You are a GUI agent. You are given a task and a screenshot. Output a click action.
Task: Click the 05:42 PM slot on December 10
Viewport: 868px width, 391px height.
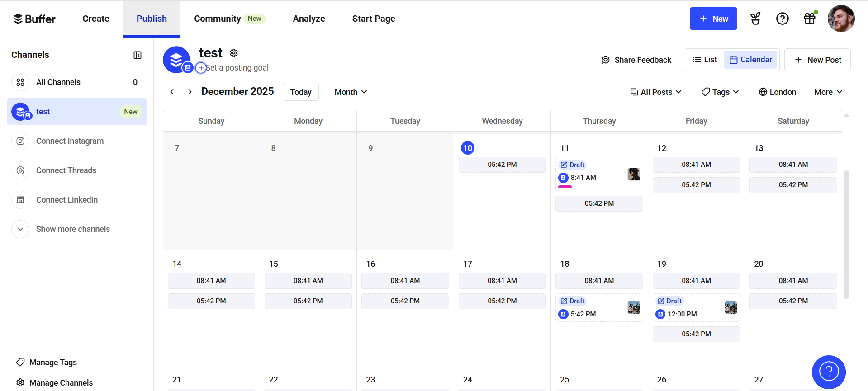coord(502,165)
